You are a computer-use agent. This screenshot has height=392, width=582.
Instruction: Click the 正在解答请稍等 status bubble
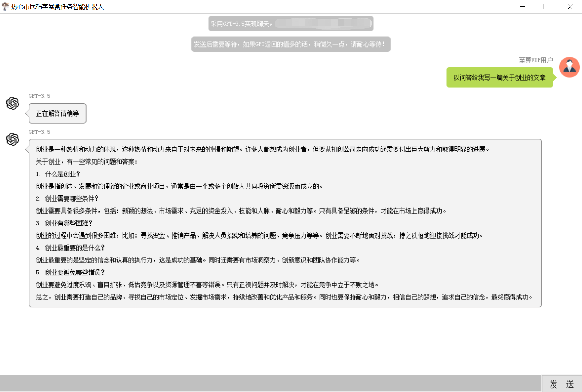click(57, 113)
